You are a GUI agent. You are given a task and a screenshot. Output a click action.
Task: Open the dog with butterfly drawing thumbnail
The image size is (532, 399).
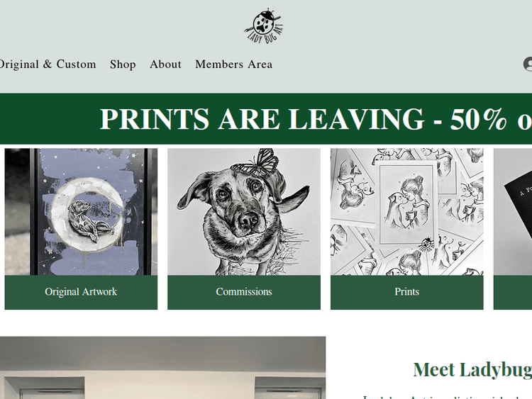click(x=244, y=212)
